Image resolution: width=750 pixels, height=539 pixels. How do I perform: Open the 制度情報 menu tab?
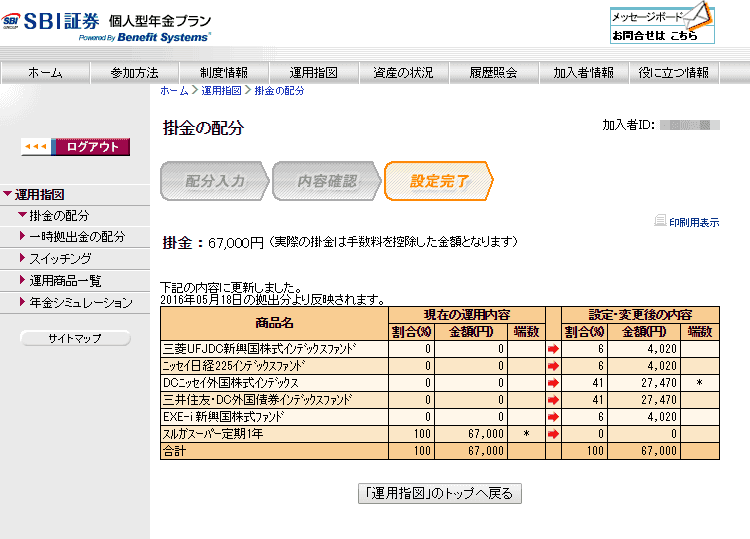click(x=224, y=73)
